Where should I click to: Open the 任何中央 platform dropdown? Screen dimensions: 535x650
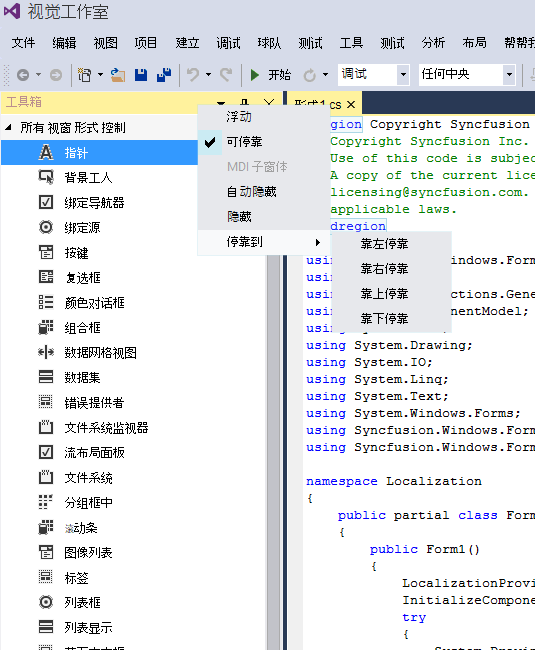point(509,75)
